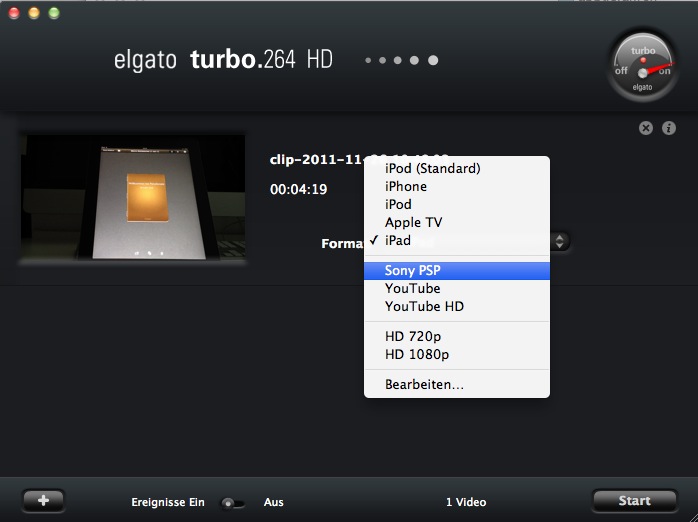Click the plus button to add video

pyautogui.click(x=43, y=501)
